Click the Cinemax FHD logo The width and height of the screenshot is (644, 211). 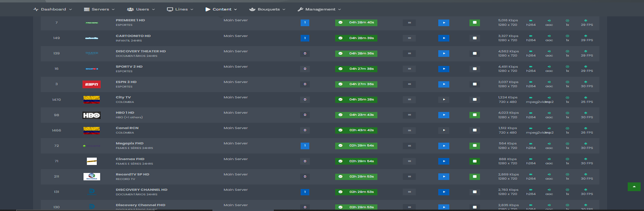pyautogui.click(x=92, y=161)
